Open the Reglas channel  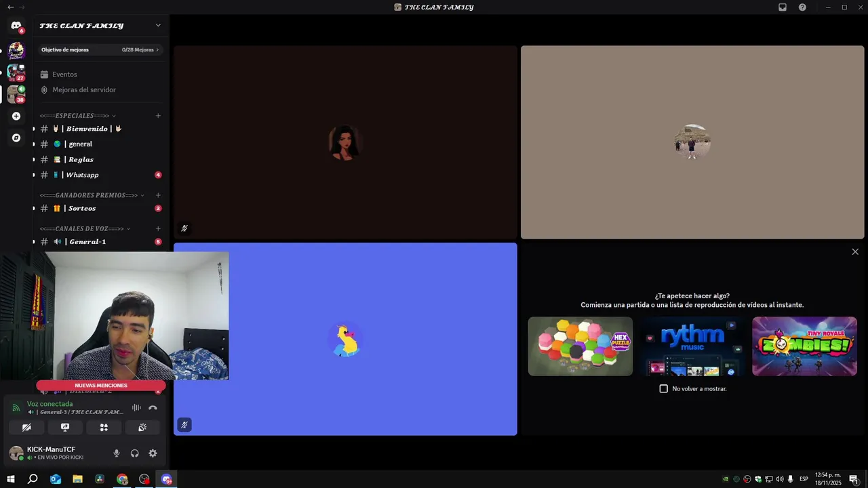(x=100, y=159)
